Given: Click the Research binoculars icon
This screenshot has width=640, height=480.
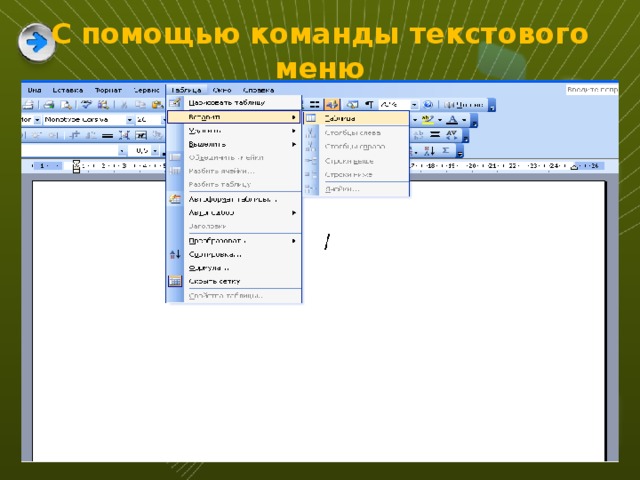Looking at the screenshot, I should 103,105.
